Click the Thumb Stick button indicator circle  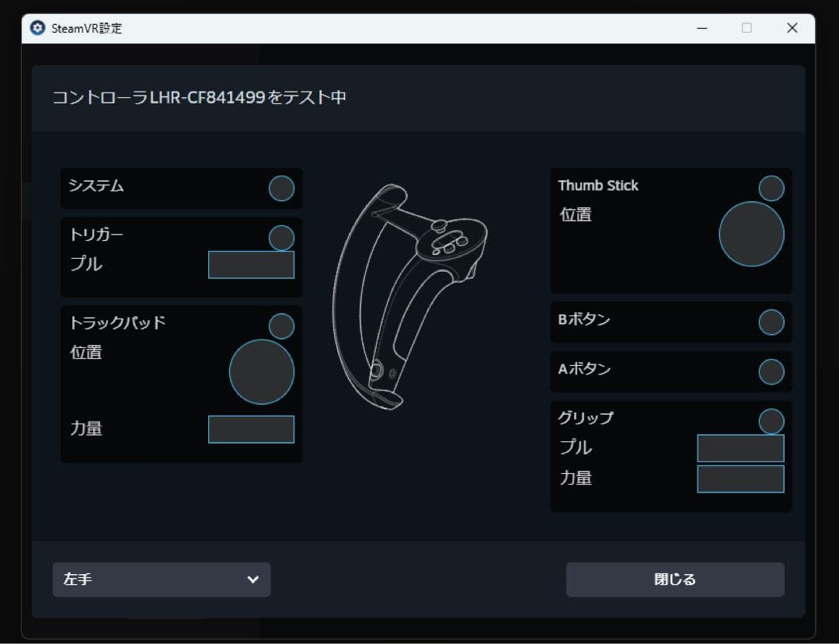[771, 188]
